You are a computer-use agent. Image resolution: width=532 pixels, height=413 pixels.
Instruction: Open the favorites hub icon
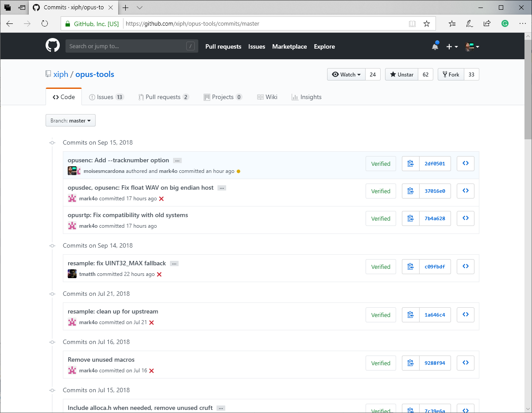(452, 24)
